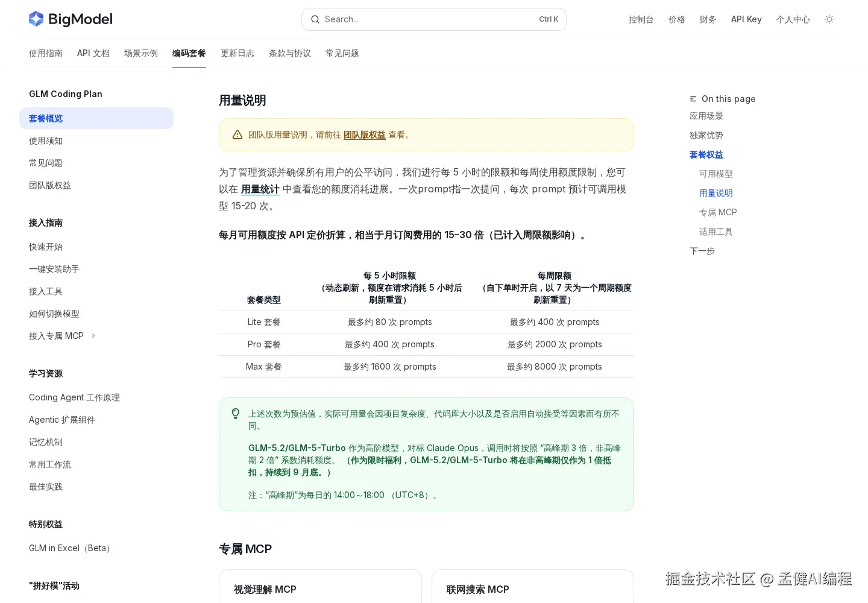Screen dimensions: 868x603
Task: Click the 团队版权益 link in yellow notice
Action: pos(365,135)
